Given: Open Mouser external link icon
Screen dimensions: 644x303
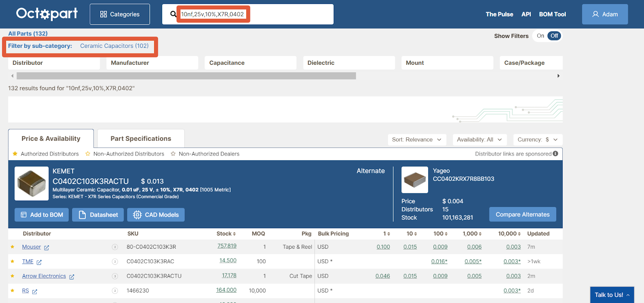Looking at the screenshot, I should [x=47, y=248].
